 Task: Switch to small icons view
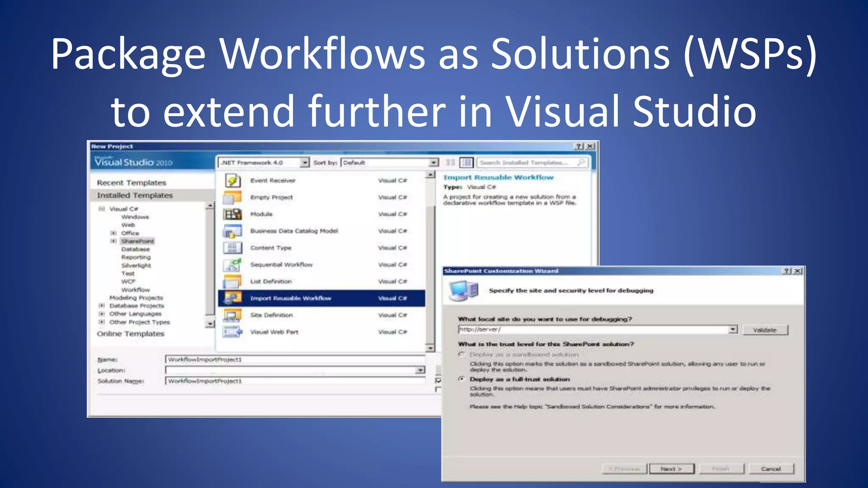click(451, 162)
